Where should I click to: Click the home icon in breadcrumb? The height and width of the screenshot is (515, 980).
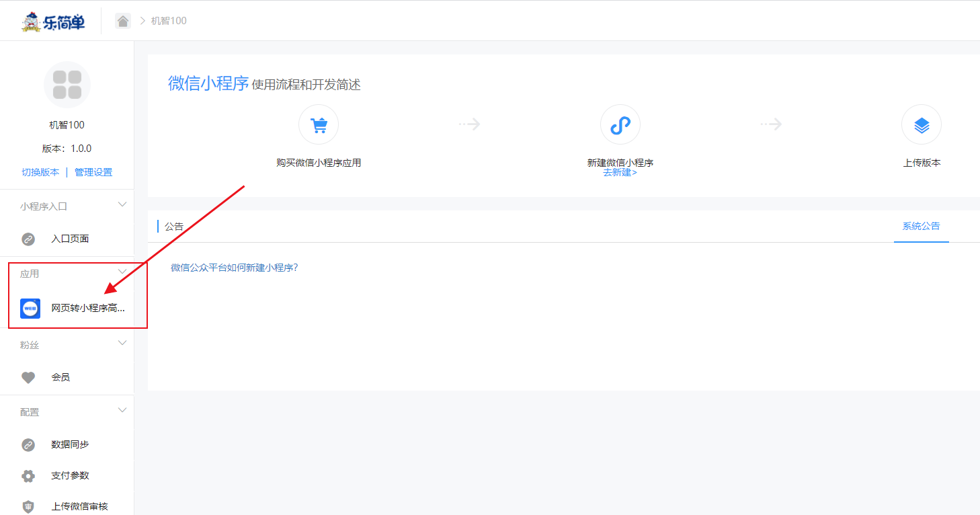pyautogui.click(x=123, y=21)
